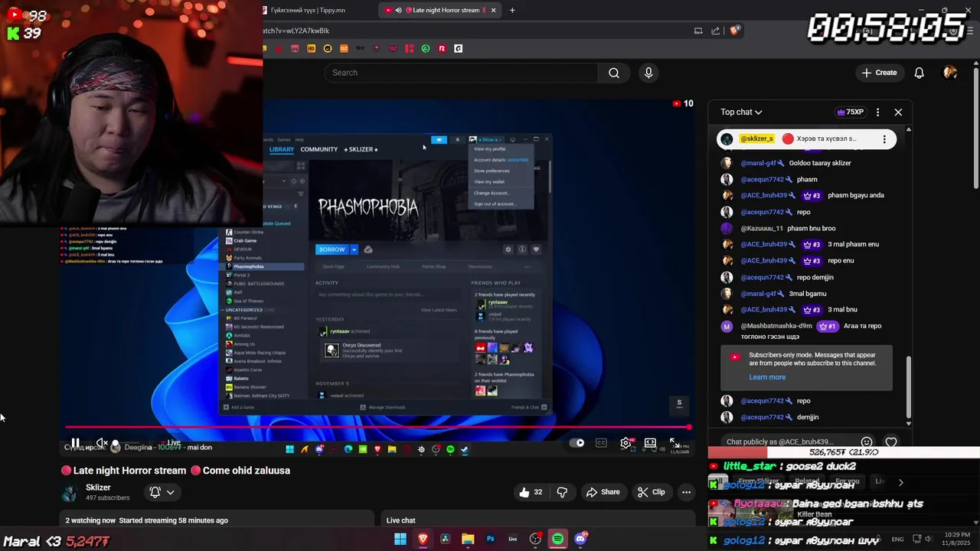Click @Mashbatmashka-d9m username in chat
The width and height of the screenshot is (980, 551).
776,326
